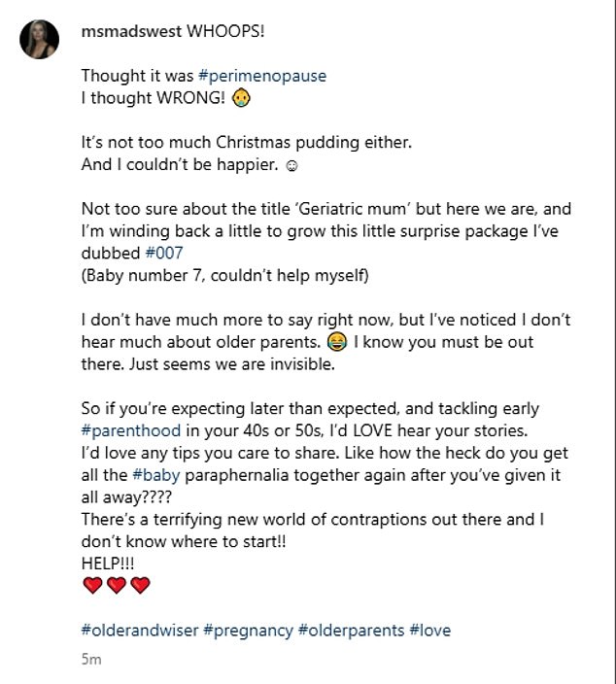Open the #pregnancy hashtag

click(x=248, y=631)
